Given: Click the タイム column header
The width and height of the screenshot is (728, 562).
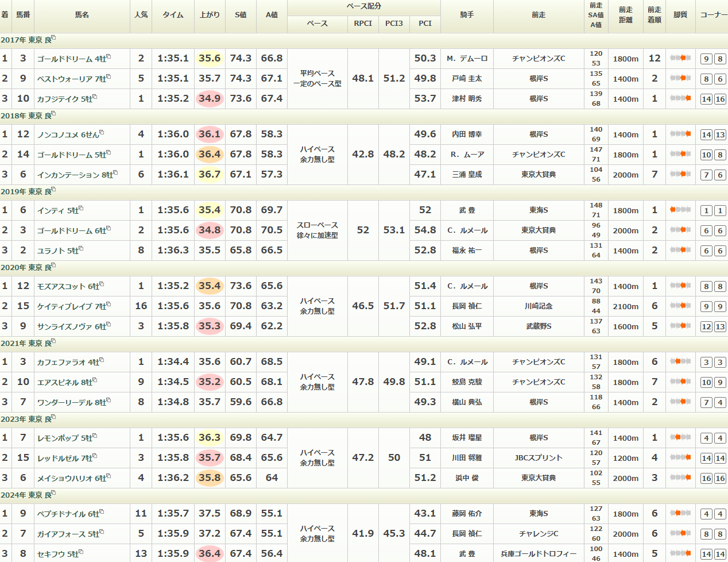Looking at the screenshot, I should pos(173,15).
